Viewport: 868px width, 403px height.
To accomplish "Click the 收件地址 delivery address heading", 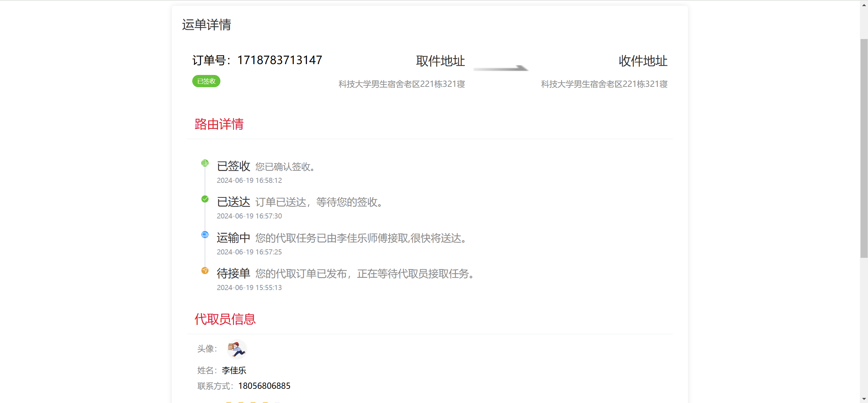I will pyautogui.click(x=643, y=61).
